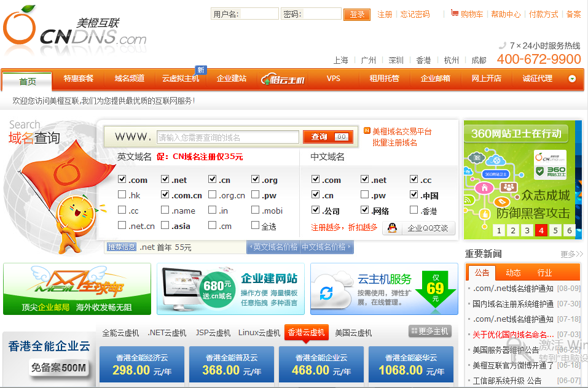Screen dimensions: 588x388
Task: Click the 注册 link
Action: click(x=385, y=14)
